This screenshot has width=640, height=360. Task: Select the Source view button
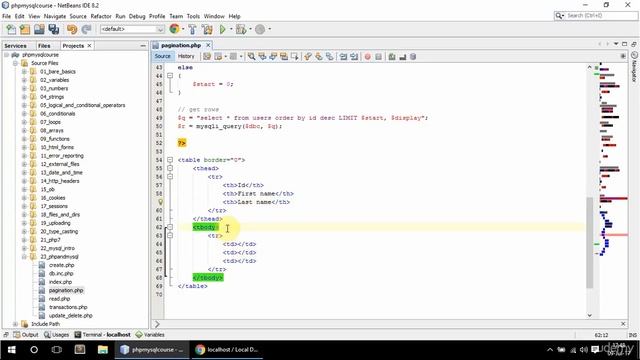click(x=162, y=56)
